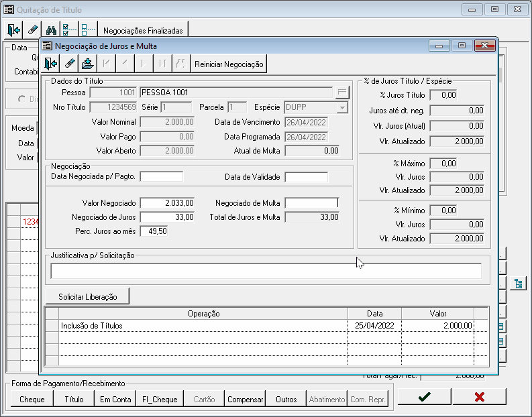Click the Justificativa p/ Solicitação text field
Screen dimensions: 532x417
266,271
